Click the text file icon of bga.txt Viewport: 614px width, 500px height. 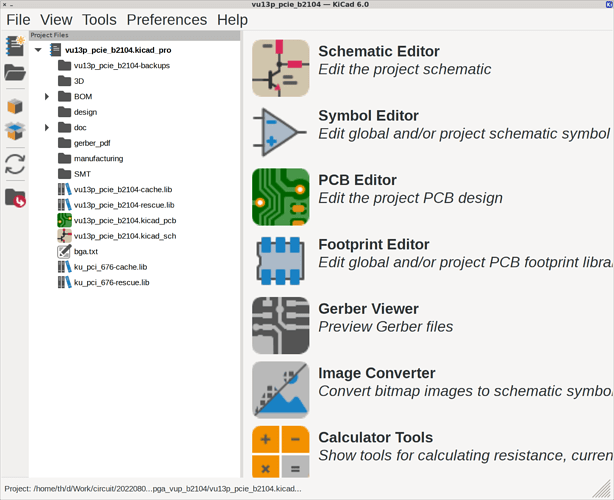(65, 251)
